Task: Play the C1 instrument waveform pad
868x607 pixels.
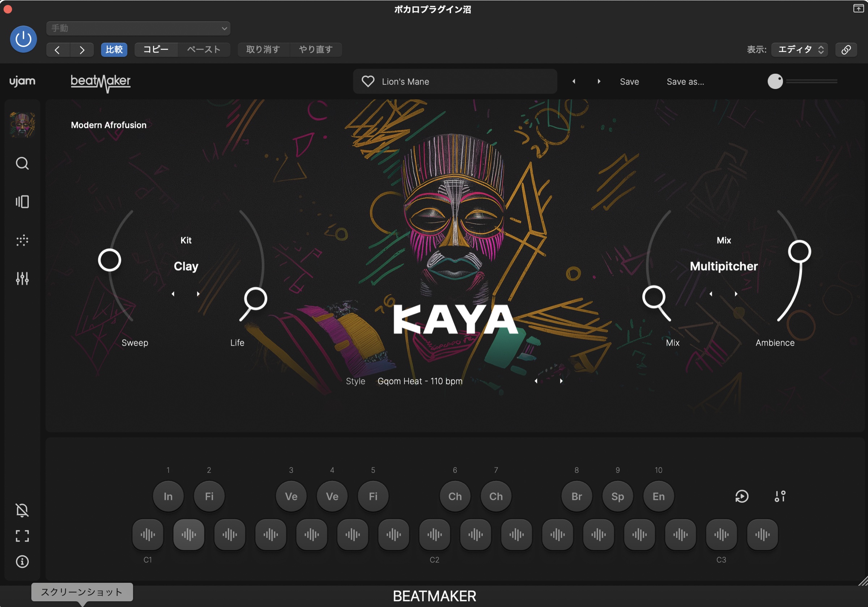Action: pyautogui.click(x=148, y=534)
